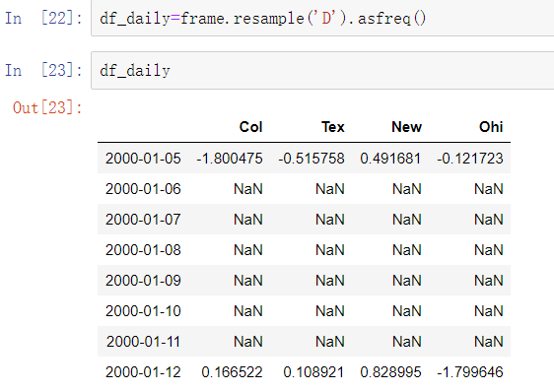Viewport: 554px width, 392px height.
Task: Select the 2000-01-05 row index
Action: click(x=143, y=159)
